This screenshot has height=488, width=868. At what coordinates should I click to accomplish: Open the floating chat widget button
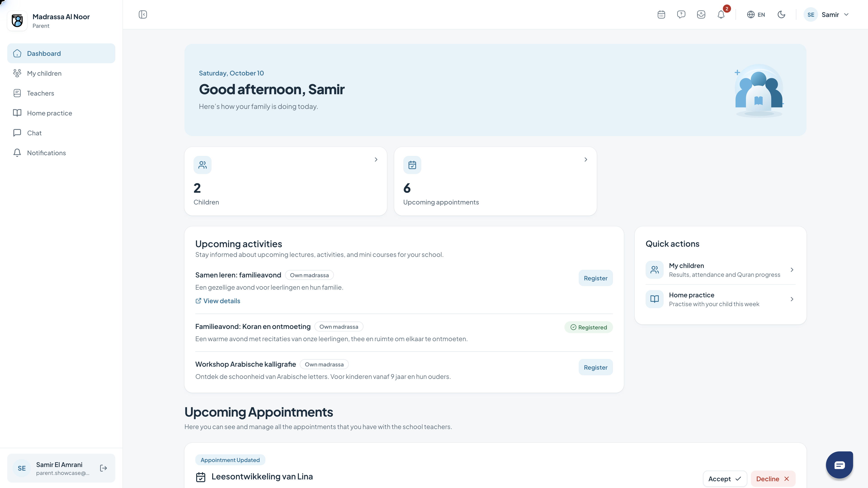click(839, 465)
